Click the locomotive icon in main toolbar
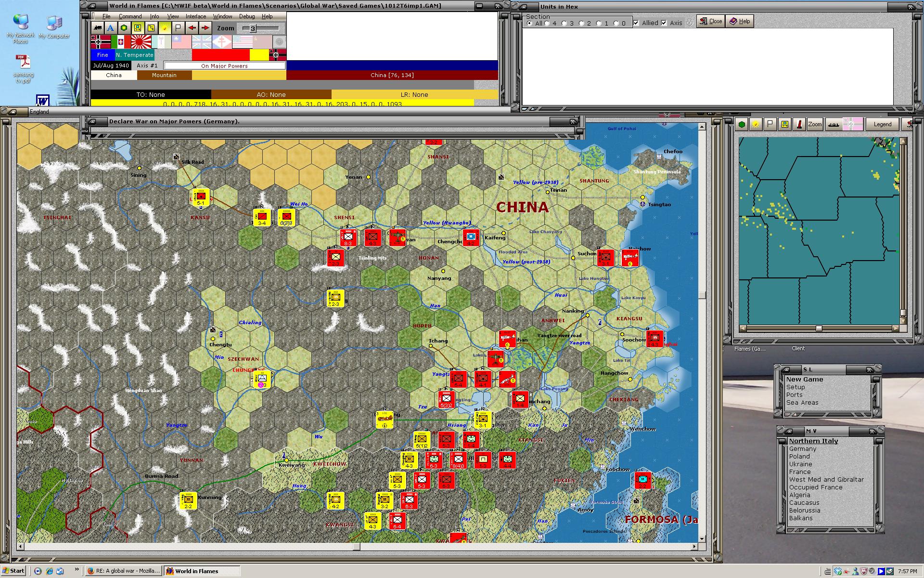This screenshot has height=578, width=924. point(98,28)
